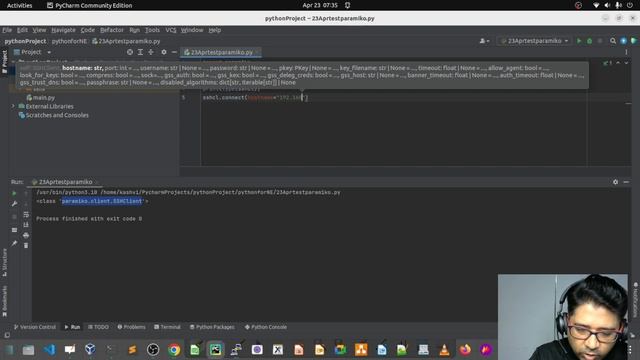Open the user account icon in the toolbar

click(484, 41)
